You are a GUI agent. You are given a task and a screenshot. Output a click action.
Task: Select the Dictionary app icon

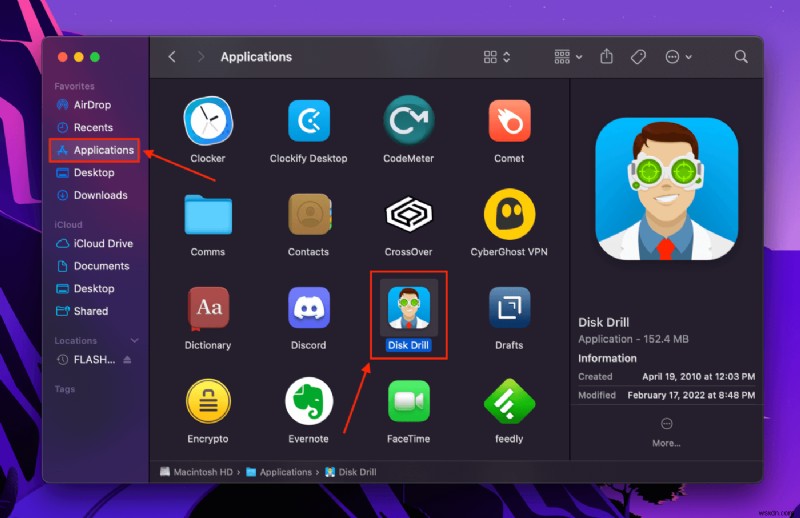point(208,308)
